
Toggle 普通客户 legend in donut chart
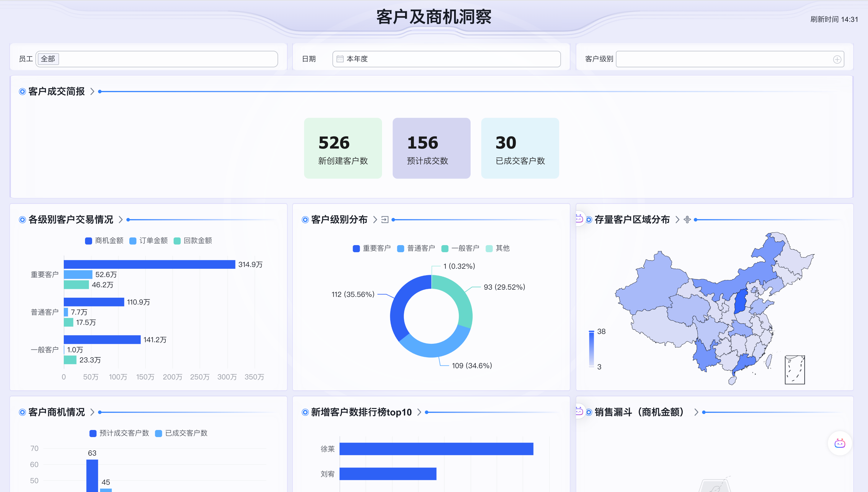(x=416, y=248)
